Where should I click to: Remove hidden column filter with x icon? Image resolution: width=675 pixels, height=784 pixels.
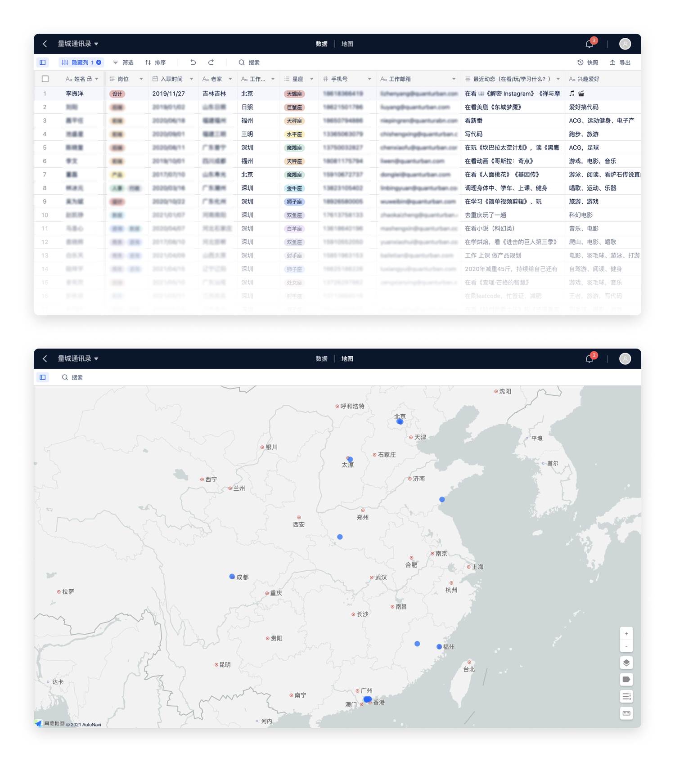pos(99,63)
